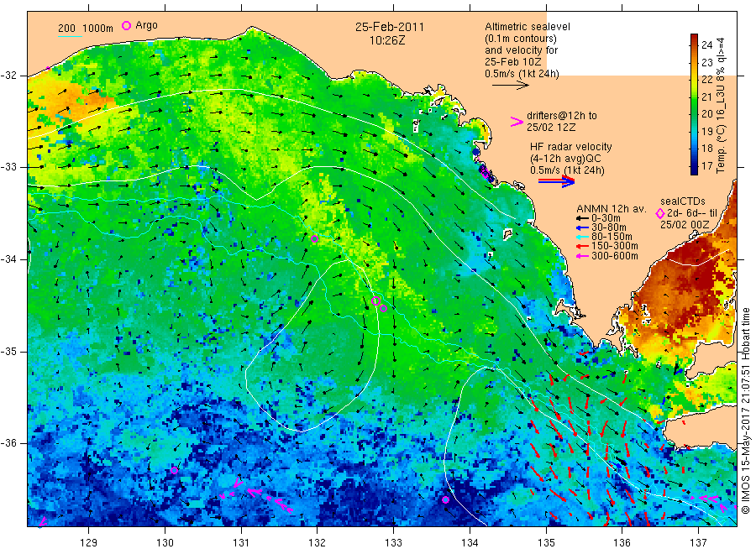Click the IMOS copyright timestamp text
Image resolution: width=756 pixels, height=554 pixels.
click(745, 411)
